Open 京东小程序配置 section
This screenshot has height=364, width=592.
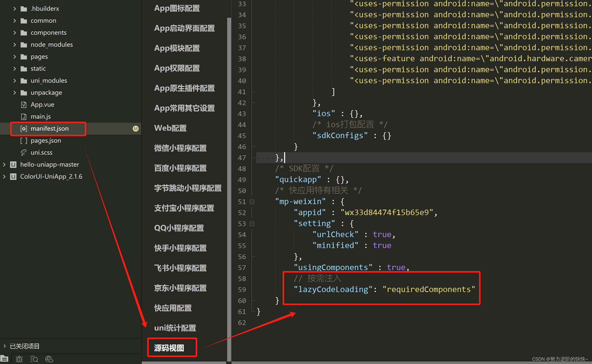click(x=180, y=288)
